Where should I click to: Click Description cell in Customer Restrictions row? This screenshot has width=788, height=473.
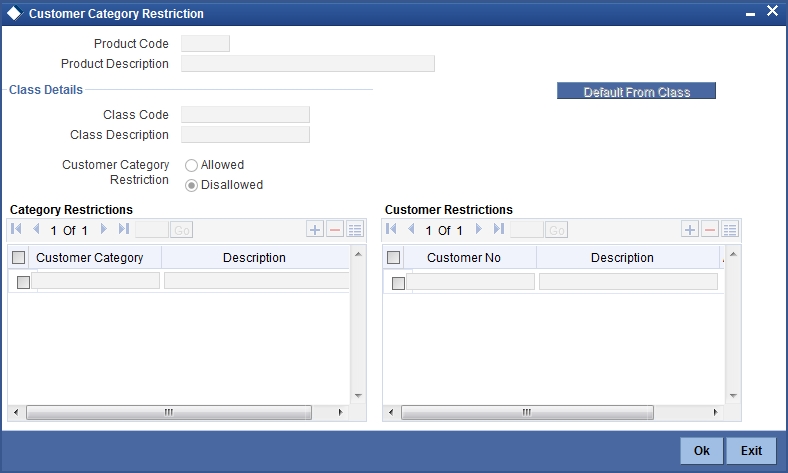tap(628, 281)
